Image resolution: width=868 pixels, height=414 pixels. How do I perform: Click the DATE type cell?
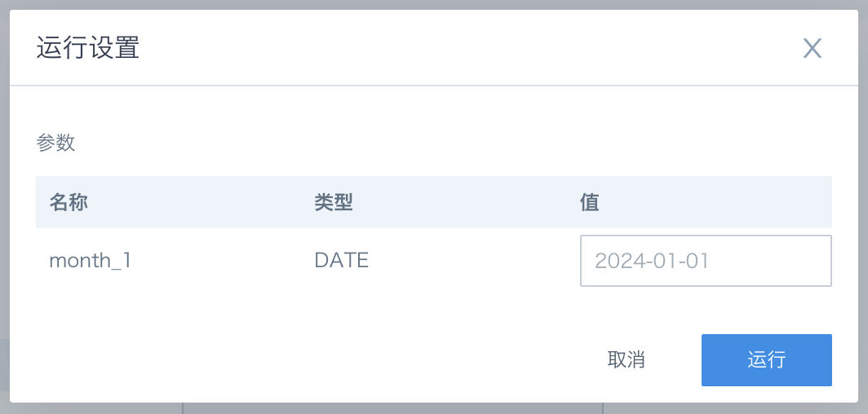click(341, 260)
